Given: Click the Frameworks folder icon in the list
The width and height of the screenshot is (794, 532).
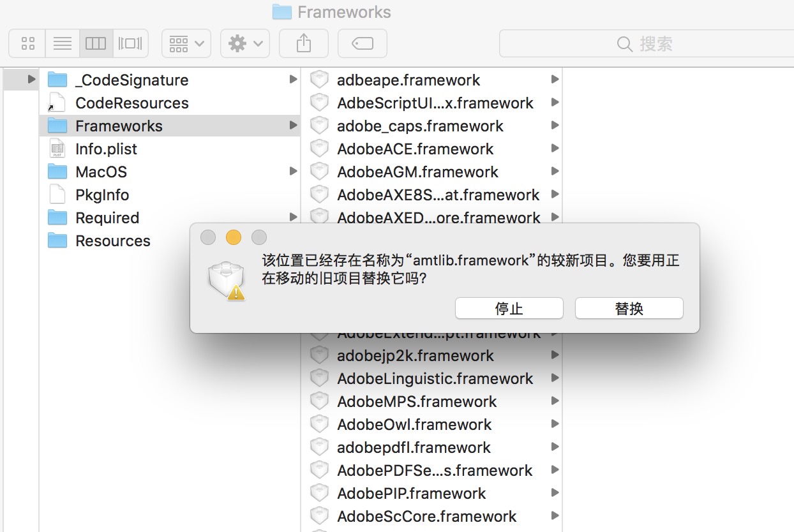Looking at the screenshot, I should (57, 126).
